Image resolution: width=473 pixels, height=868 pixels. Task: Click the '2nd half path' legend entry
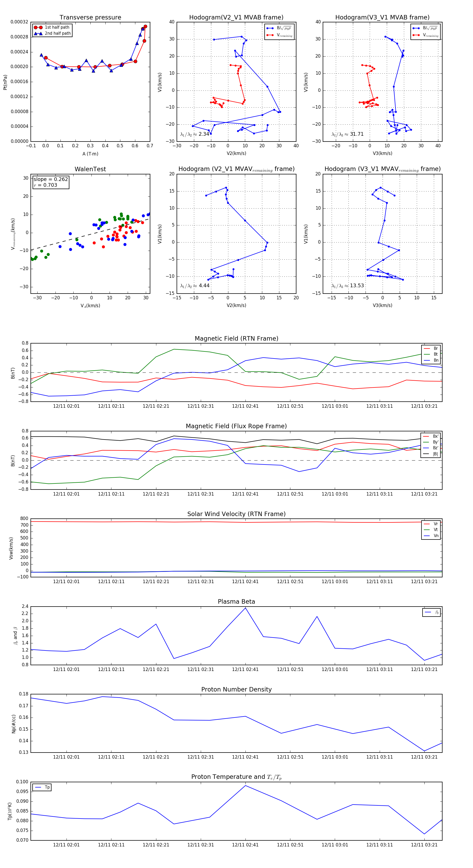pos(53,33)
